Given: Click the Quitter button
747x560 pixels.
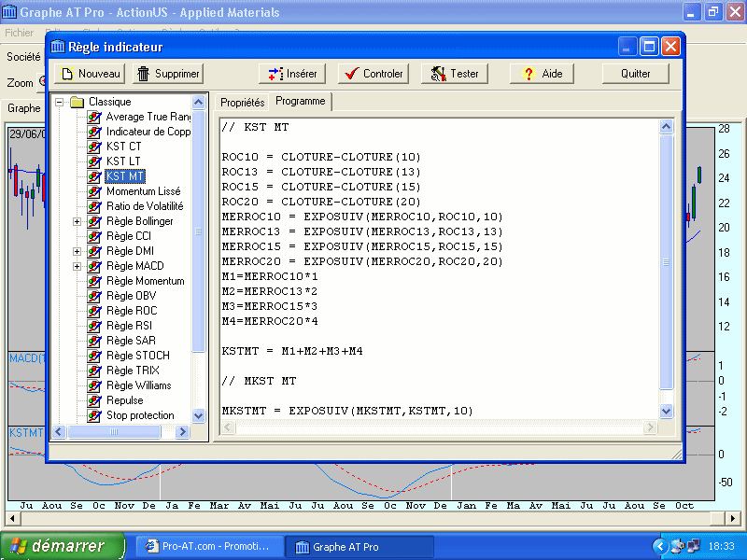Looking at the screenshot, I should [x=636, y=74].
